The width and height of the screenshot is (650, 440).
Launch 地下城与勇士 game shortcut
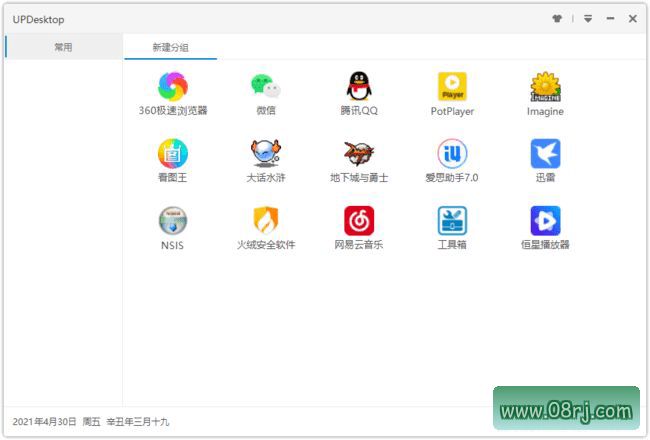[x=359, y=154]
